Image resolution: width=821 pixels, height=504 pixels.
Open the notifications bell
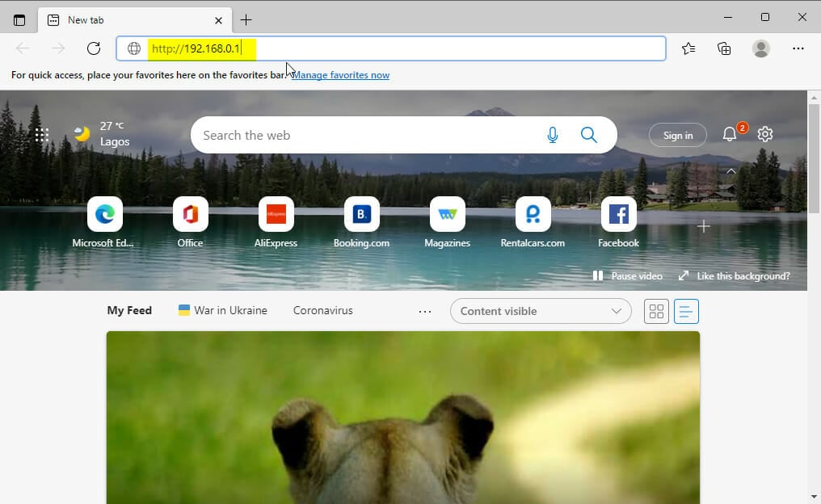pos(730,134)
